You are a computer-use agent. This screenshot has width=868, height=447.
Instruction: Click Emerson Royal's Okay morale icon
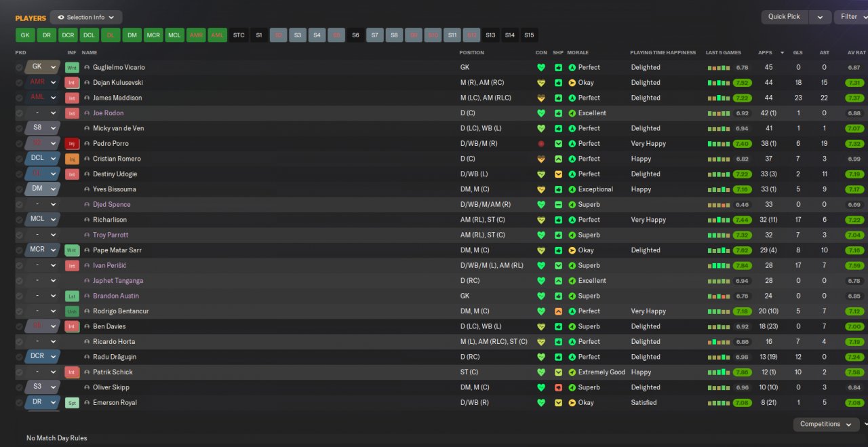tap(572, 403)
